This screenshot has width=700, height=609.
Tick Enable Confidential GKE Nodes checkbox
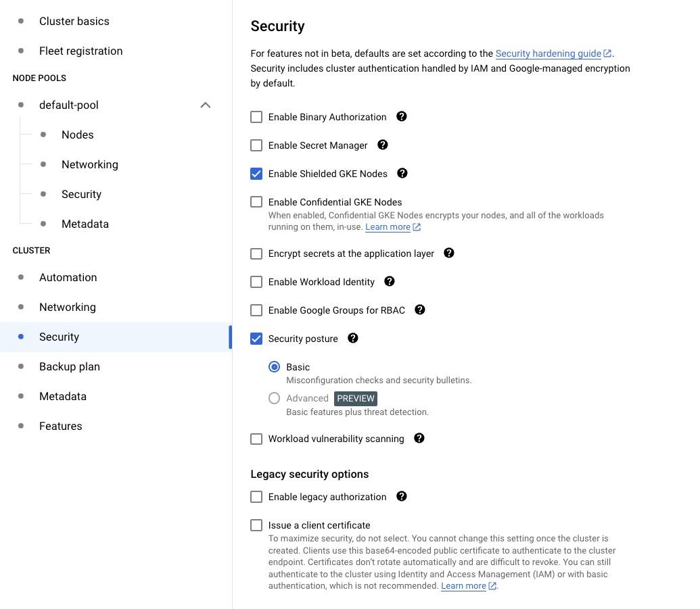click(256, 201)
